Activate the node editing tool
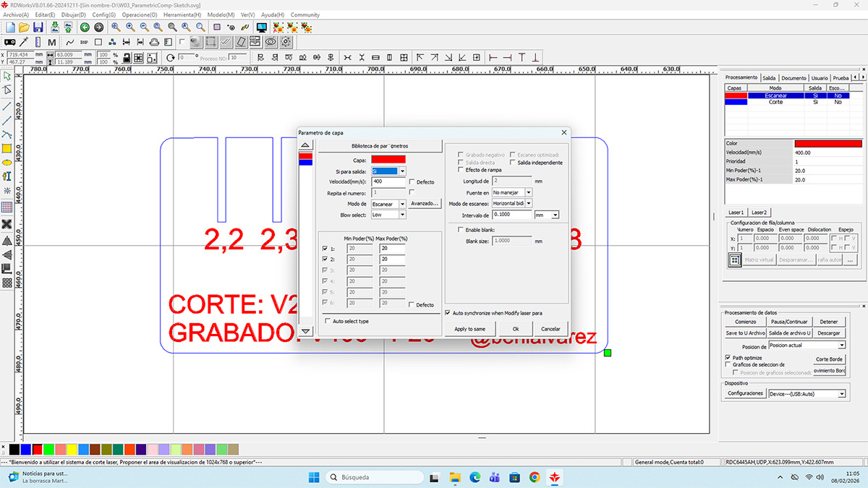 pyautogui.click(x=8, y=90)
